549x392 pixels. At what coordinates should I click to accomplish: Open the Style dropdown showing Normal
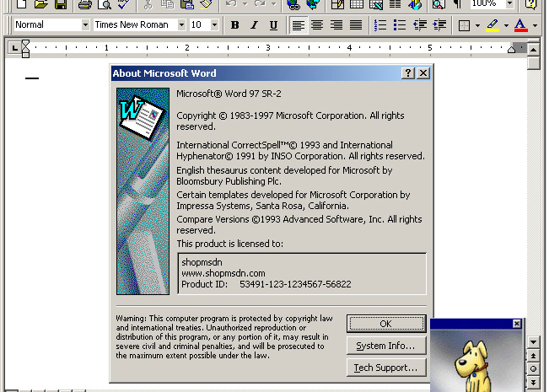point(85,25)
